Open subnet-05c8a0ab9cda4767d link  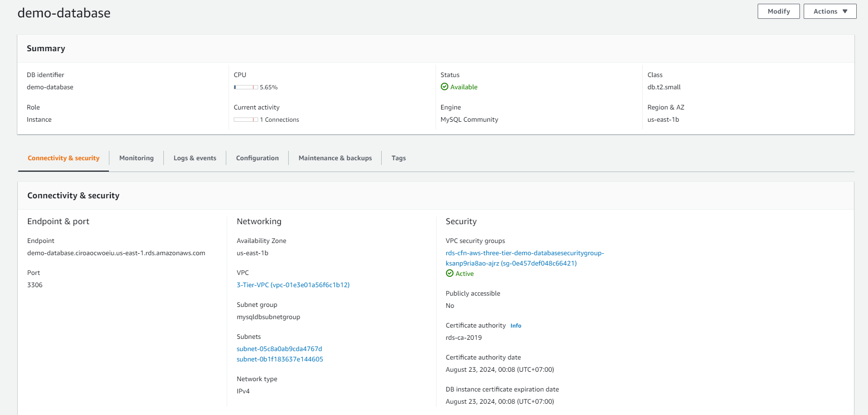[279, 349]
